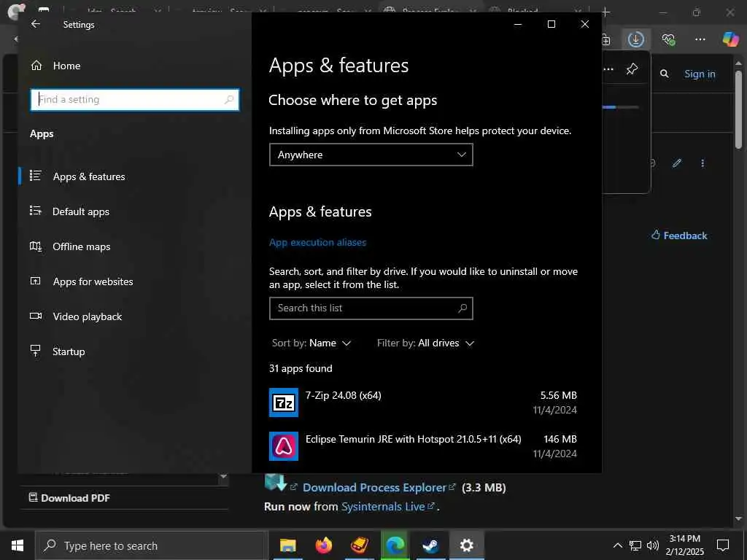Open vertical three-dot menu on webpage
This screenshot has width=747, height=560.
pos(703,163)
